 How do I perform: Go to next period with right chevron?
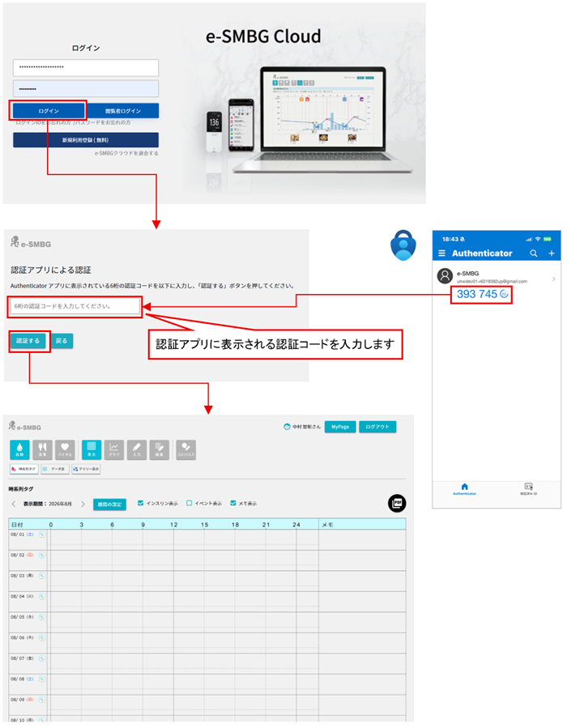[83, 504]
